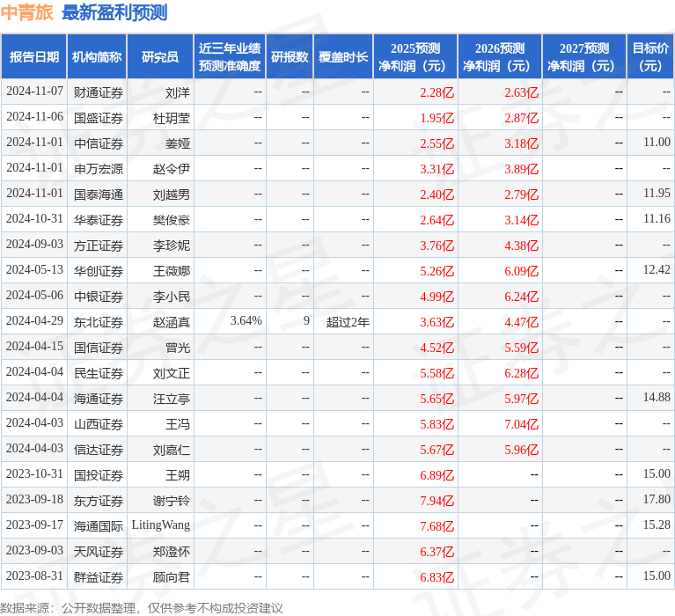Click the 数据来源 disclaimer note
This screenshot has width=675, height=616.
tap(141, 608)
